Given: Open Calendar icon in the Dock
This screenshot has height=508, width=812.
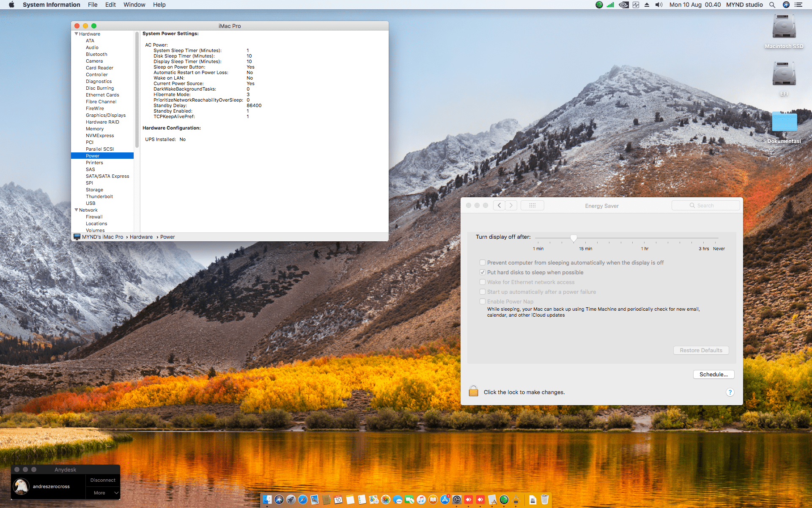Looking at the screenshot, I should pos(338,500).
